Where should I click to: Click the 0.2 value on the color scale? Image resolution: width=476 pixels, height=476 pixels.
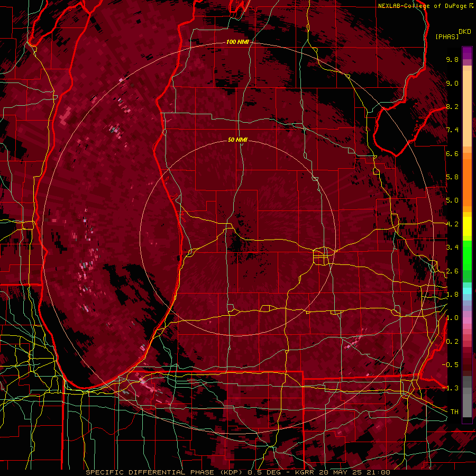coord(452,342)
